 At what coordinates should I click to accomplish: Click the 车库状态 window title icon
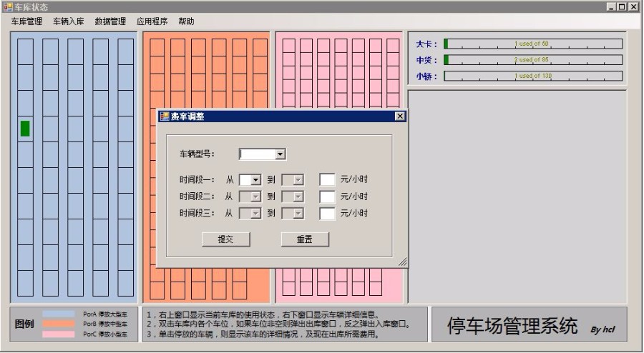tap(8, 7)
